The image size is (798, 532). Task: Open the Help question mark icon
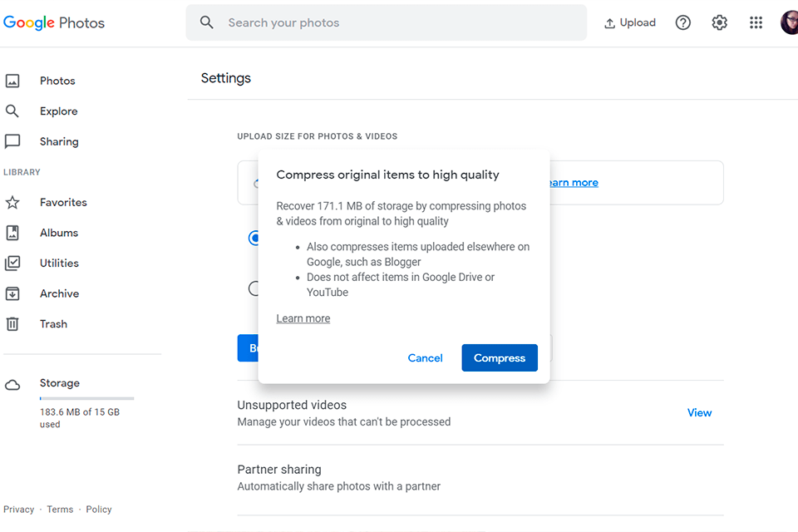683,22
